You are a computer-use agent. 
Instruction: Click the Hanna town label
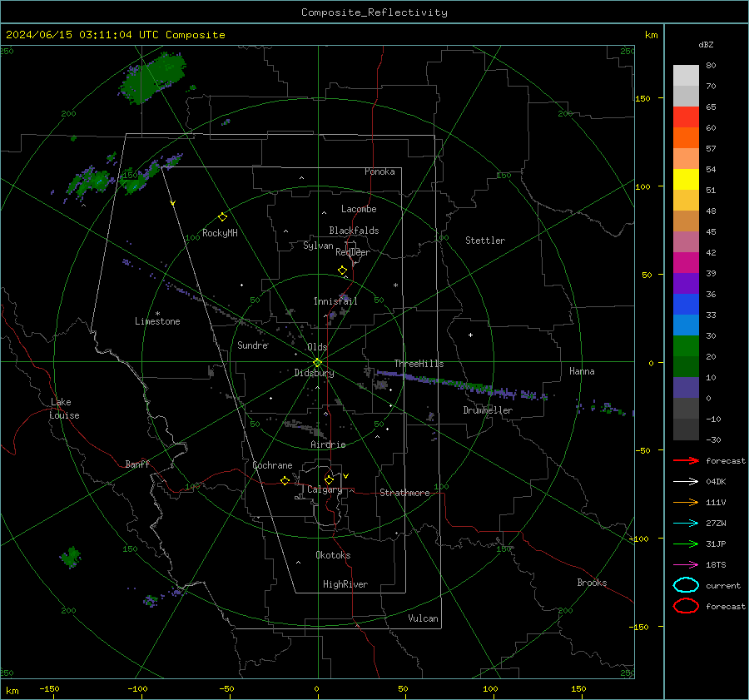click(582, 371)
